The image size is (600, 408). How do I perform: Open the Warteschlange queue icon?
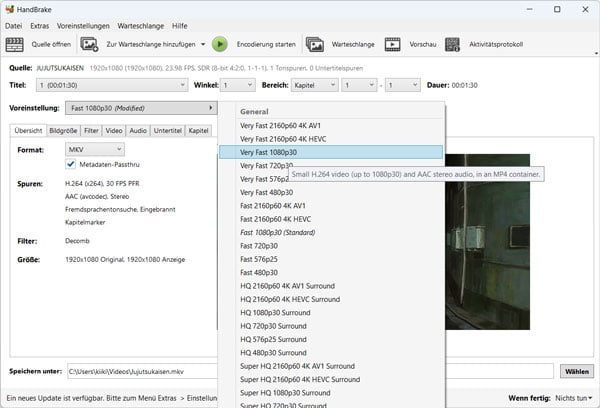[315, 44]
